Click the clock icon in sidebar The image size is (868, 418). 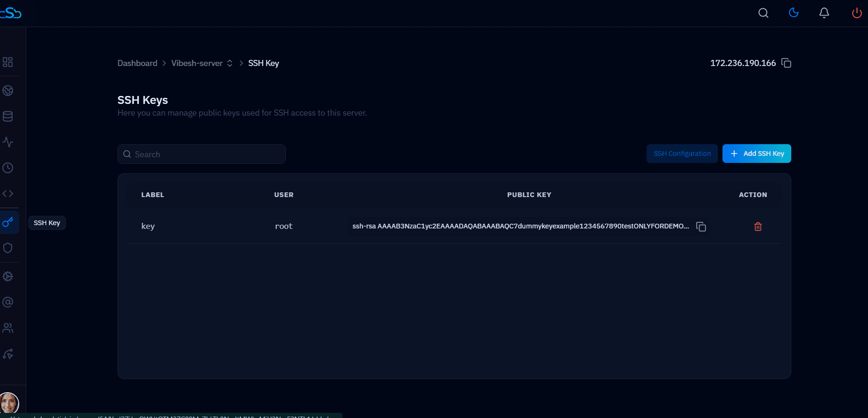tap(8, 168)
